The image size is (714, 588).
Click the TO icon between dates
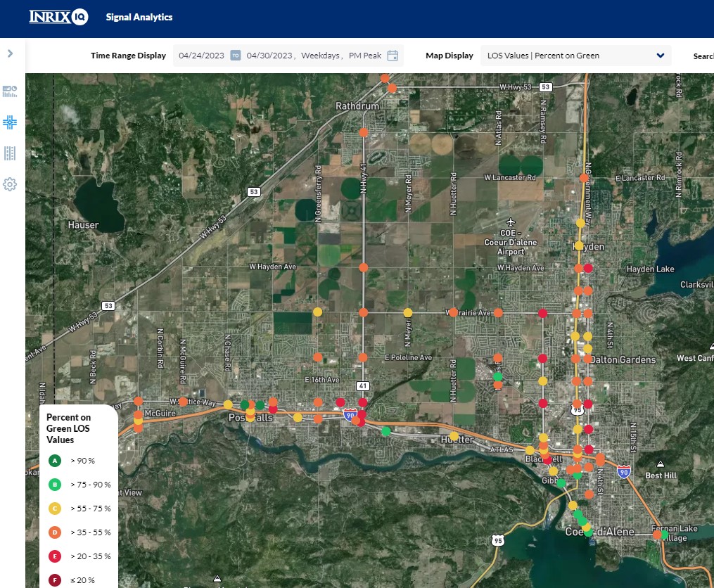(x=236, y=56)
